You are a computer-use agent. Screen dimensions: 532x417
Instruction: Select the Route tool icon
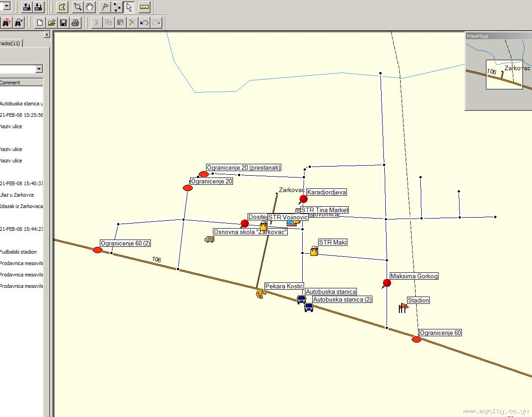click(117, 7)
